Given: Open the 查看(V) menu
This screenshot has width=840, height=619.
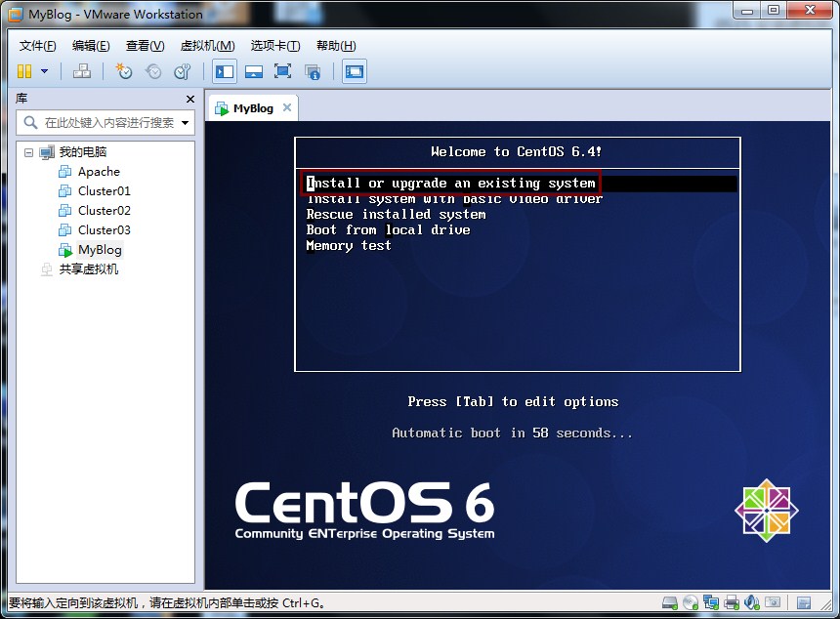Looking at the screenshot, I should (145, 46).
